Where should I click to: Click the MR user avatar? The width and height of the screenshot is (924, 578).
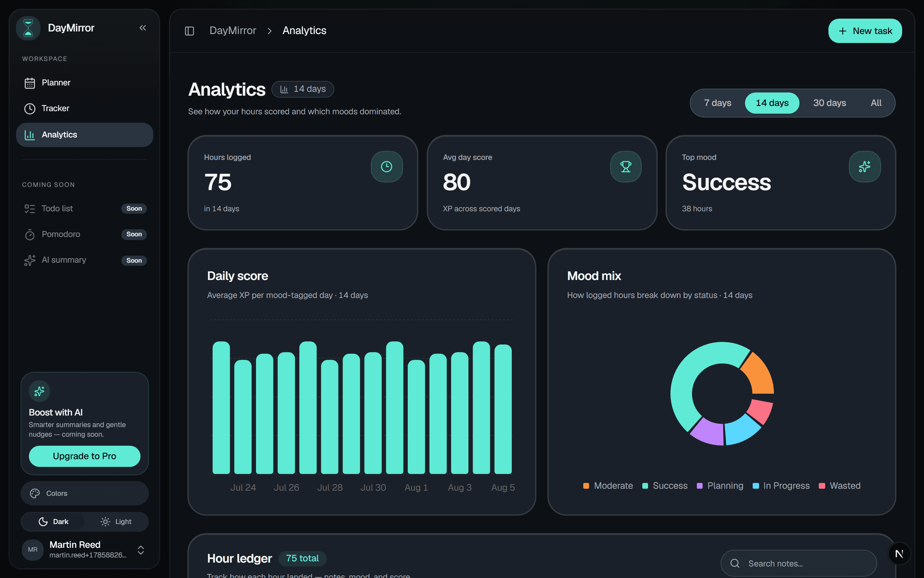(33, 549)
